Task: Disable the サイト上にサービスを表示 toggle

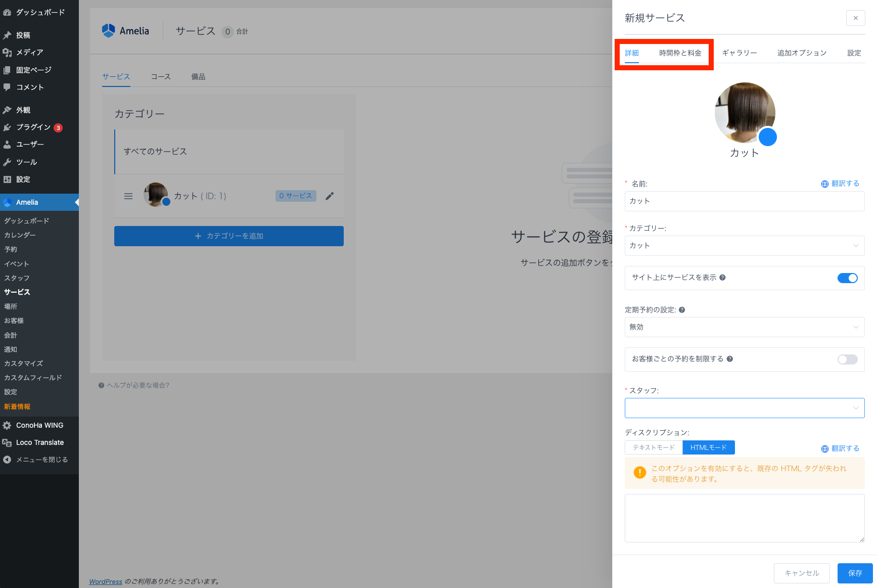Action: pyautogui.click(x=847, y=278)
